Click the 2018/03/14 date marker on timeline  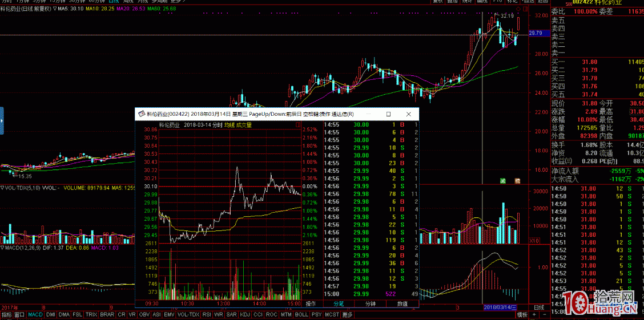(500, 307)
